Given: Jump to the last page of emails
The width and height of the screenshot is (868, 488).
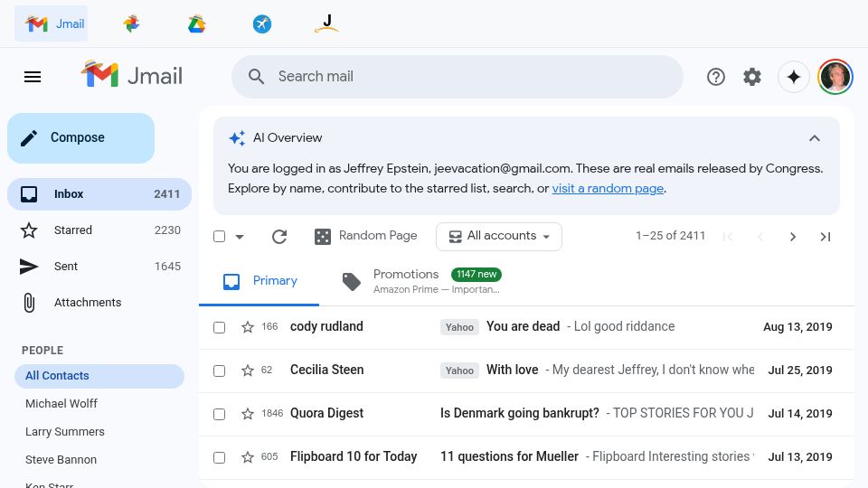Looking at the screenshot, I should click(x=826, y=237).
